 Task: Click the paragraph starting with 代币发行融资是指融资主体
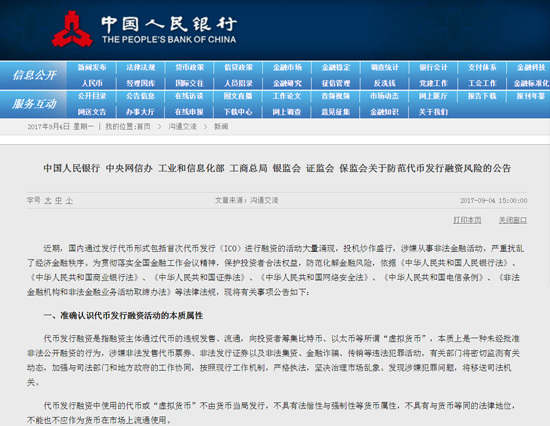pos(274,360)
